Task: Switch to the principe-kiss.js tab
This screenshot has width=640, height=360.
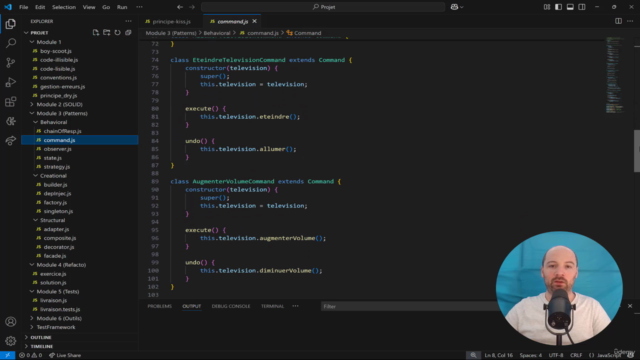Action: point(171,21)
